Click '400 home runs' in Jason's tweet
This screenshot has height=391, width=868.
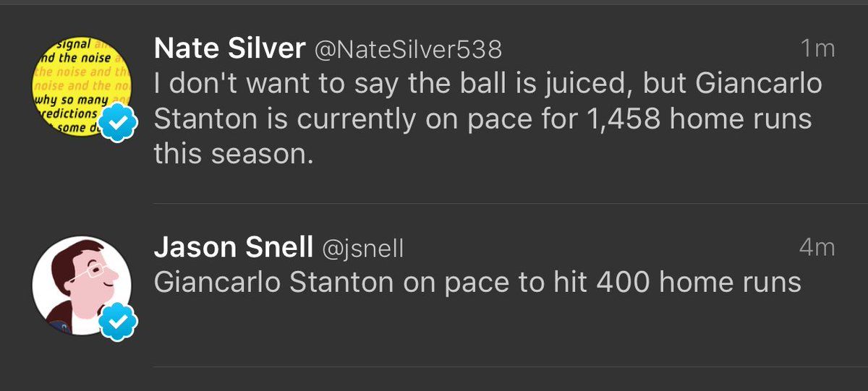pyautogui.click(x=699, y=283)
